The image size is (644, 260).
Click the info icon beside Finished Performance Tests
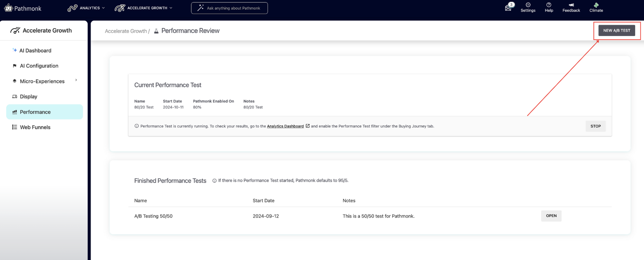pyautogui.click(x=214, y=181)
